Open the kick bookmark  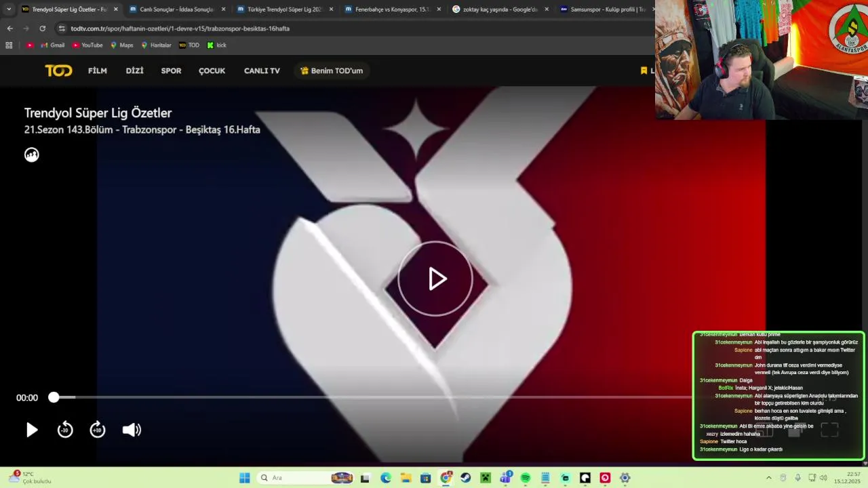click(217, 45)
